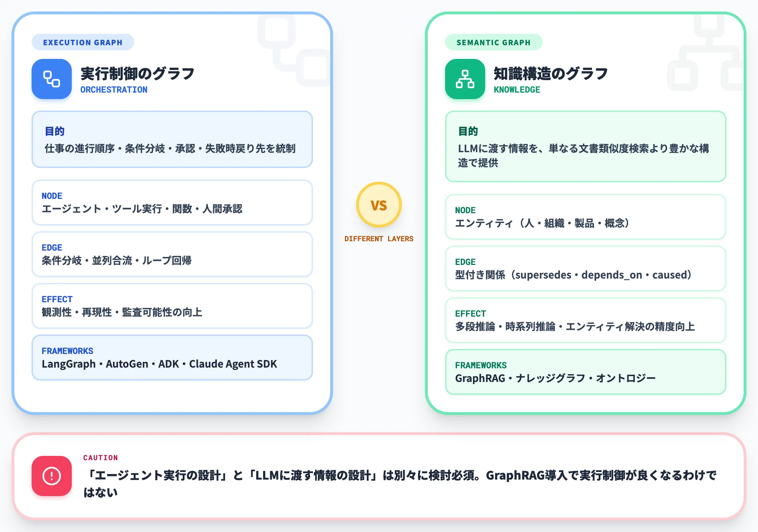Viewport: 758px width, 532px height.
Task: Click the CAUTION label
Action: (100, 458)
